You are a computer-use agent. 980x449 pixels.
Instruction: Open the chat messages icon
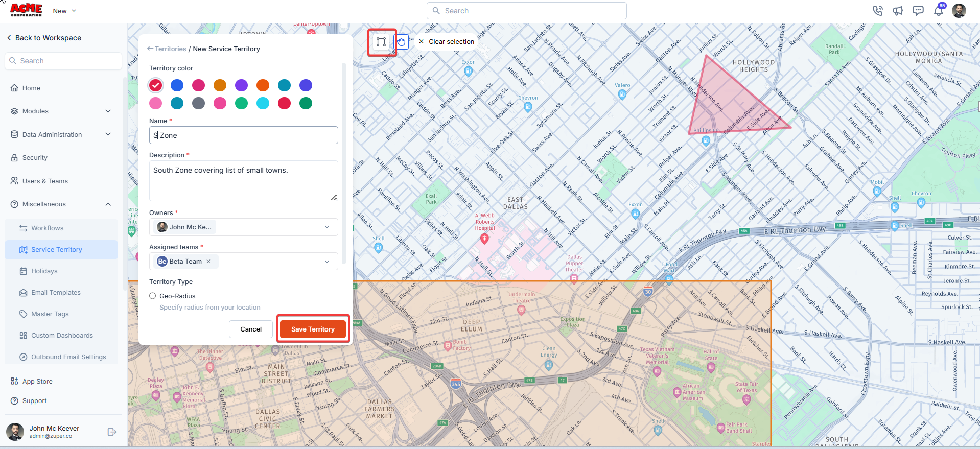(x=918, y=11)
